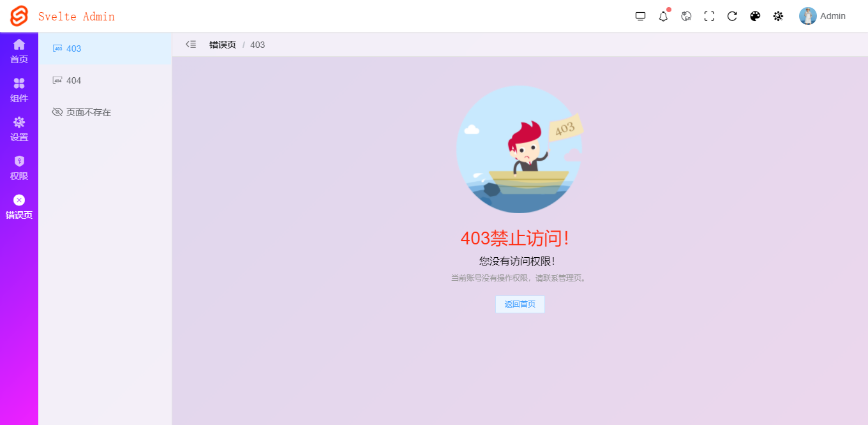Refresh the page with the reload icon
868x425 pixels.
tap(732, 16)
